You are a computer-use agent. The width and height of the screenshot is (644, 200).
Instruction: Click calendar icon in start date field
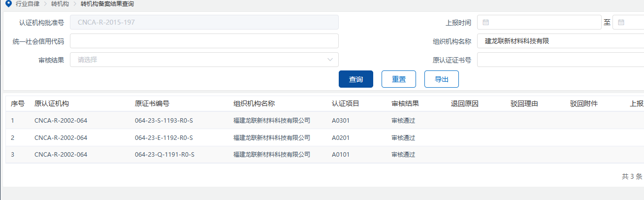click(x=486, y=23)
